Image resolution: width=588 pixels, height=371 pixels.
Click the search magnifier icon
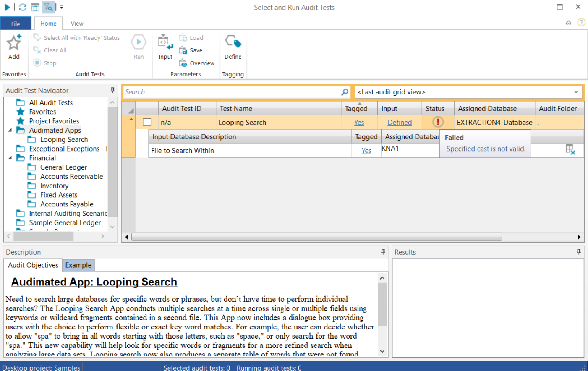(x=345, y=92)
